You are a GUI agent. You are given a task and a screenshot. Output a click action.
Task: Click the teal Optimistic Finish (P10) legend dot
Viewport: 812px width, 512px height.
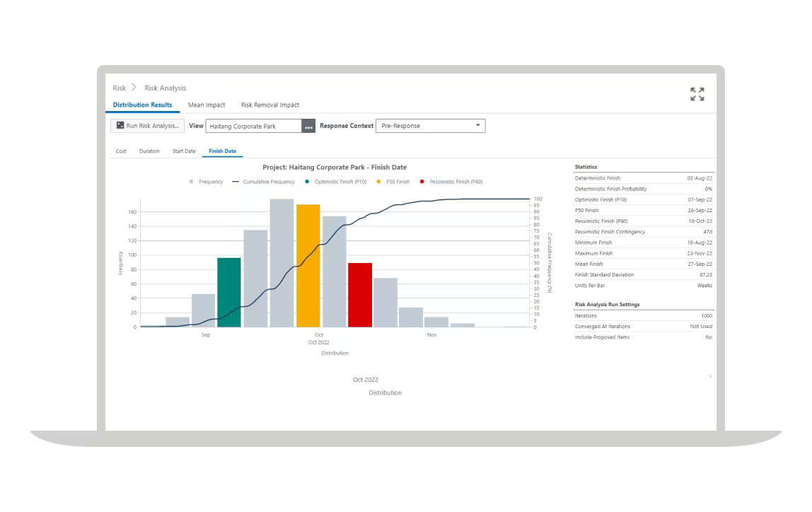(x=308, y=182)
